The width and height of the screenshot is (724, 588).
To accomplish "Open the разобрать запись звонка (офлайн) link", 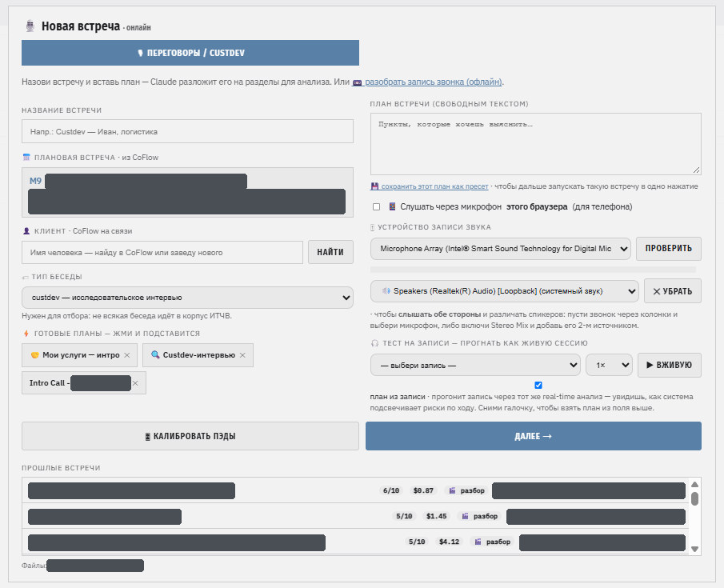I will pyautogui.click(x=433, y=82).
